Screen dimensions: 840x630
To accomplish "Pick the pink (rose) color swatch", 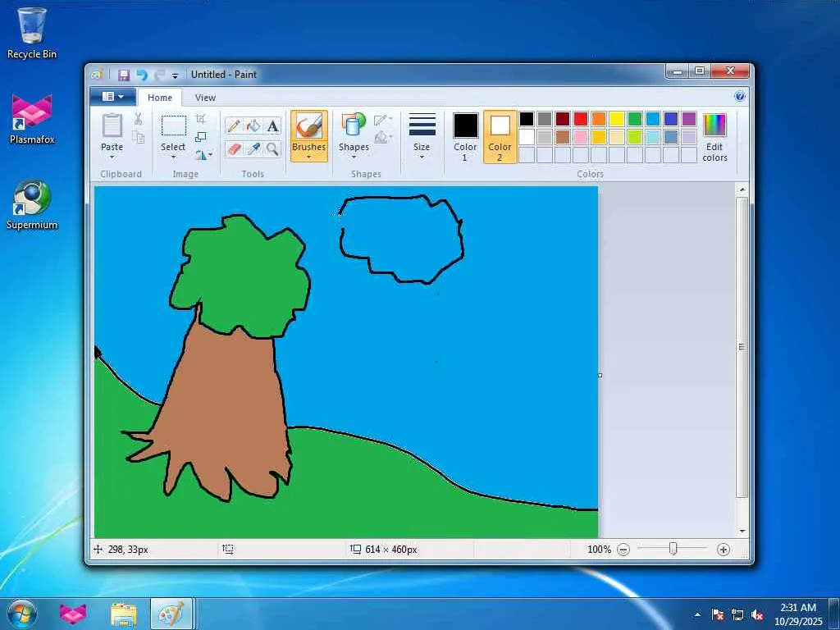I will [x=581, y=137].
